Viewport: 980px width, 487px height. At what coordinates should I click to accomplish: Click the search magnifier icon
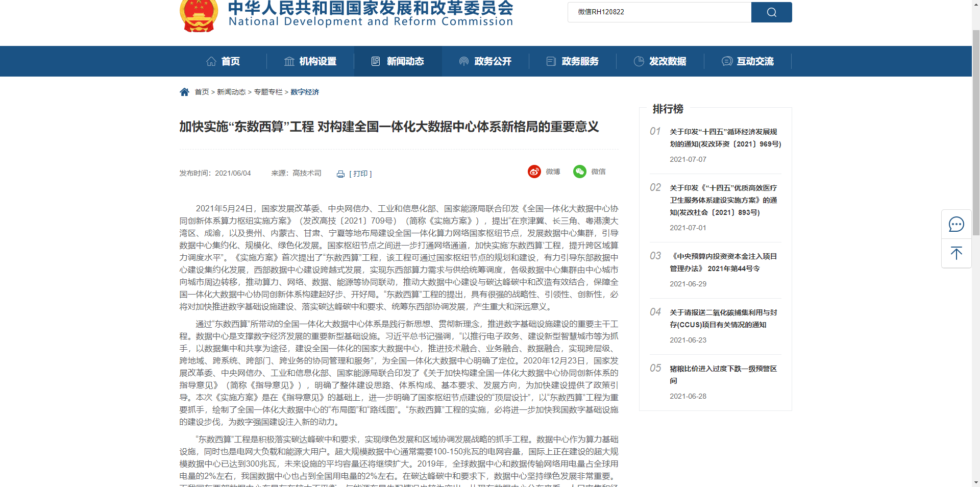point(771,12)
